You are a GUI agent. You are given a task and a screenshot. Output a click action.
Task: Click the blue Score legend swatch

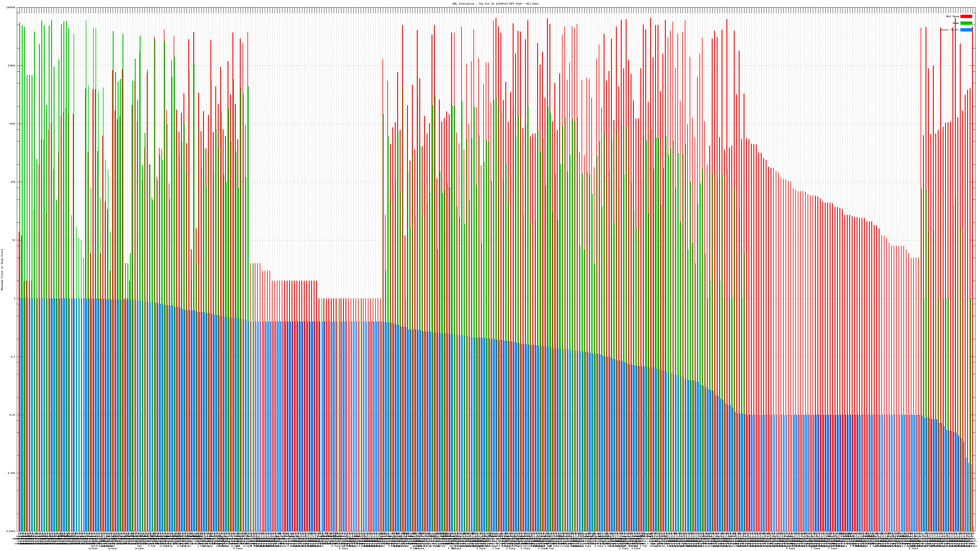[966, 30]
